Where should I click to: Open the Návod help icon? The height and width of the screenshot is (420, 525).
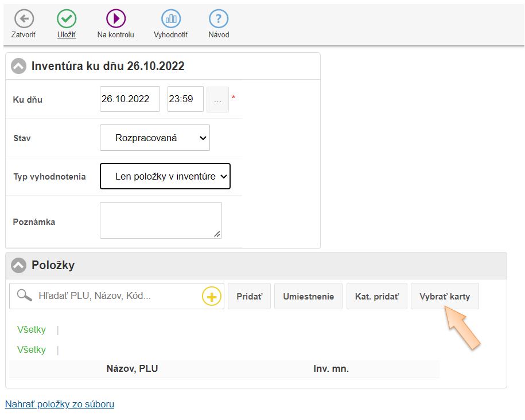[219, 19]
